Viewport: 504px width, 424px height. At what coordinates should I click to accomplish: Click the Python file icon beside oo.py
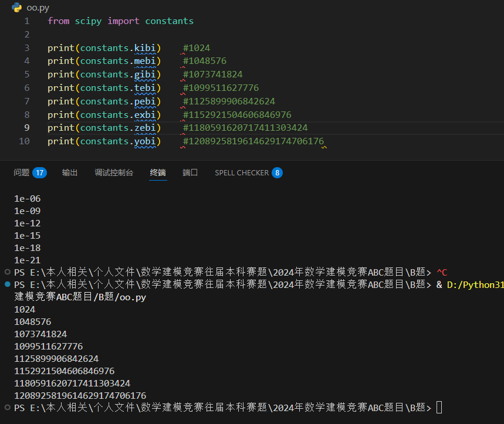[x=16, y=8]
